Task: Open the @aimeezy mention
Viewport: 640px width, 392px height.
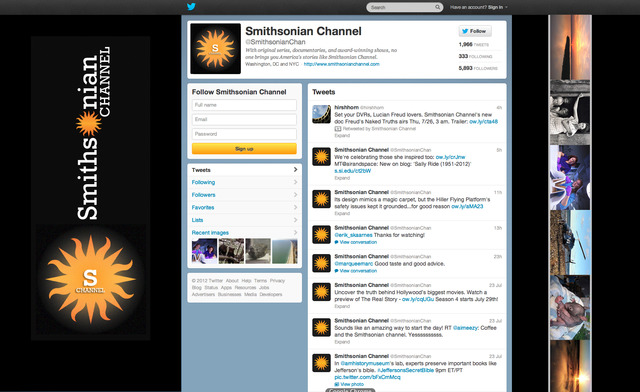Action: point(465,328)
